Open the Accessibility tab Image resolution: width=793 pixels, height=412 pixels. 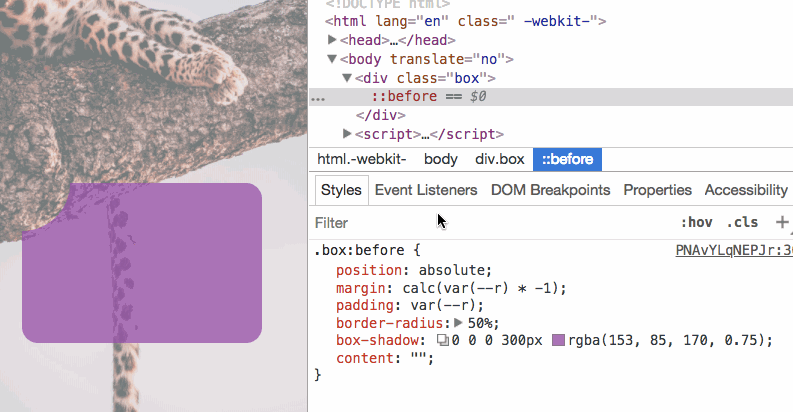tap(746, 190)
